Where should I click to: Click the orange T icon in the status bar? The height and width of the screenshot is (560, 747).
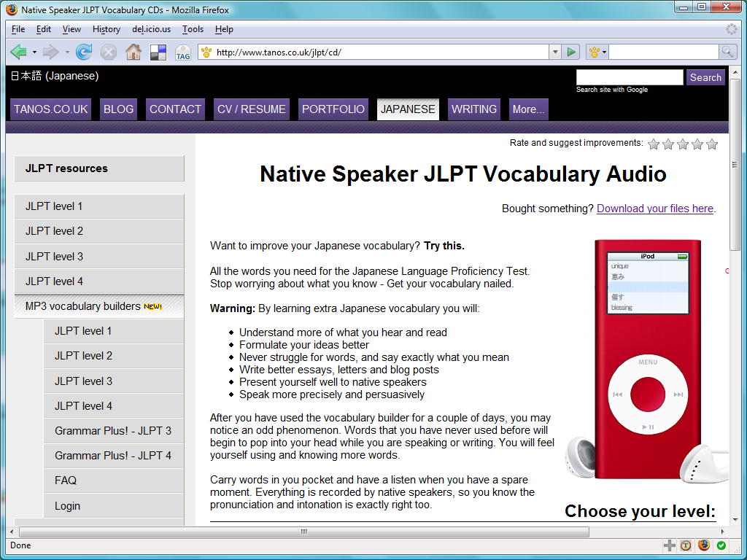pos(686,545)
